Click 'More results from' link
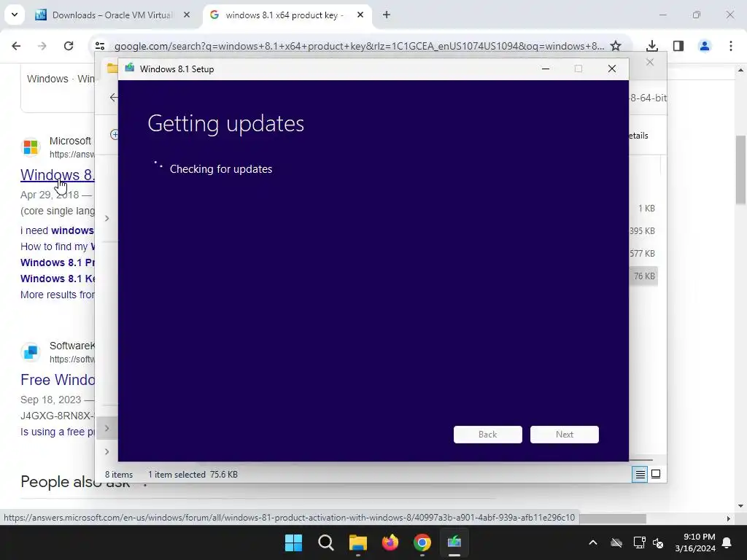The height and width of the screenshot is (560, 747). coord(57,295)
